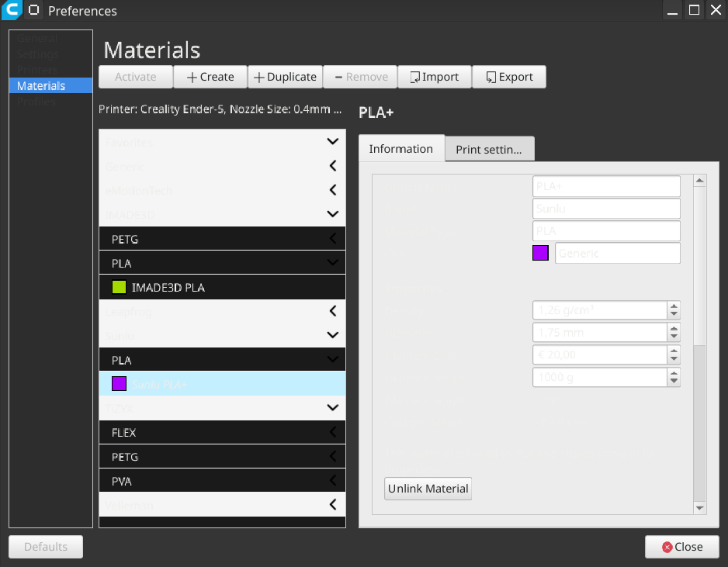Switch to the Print settings tab
This screenshot has height=567, width=728.
(x=490, y=150)
